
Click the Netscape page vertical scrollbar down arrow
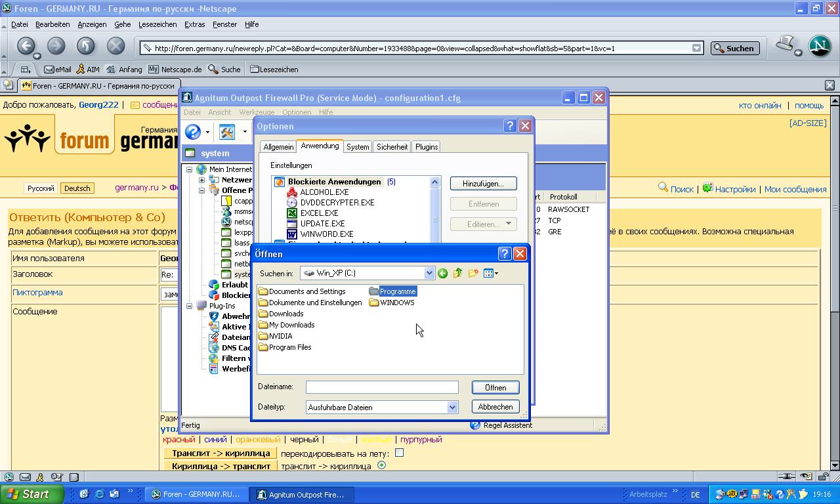coord(835,466)
